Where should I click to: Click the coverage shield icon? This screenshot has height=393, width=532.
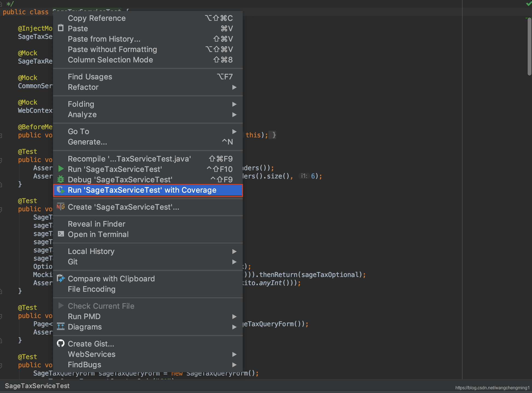(x=61, y=190)
